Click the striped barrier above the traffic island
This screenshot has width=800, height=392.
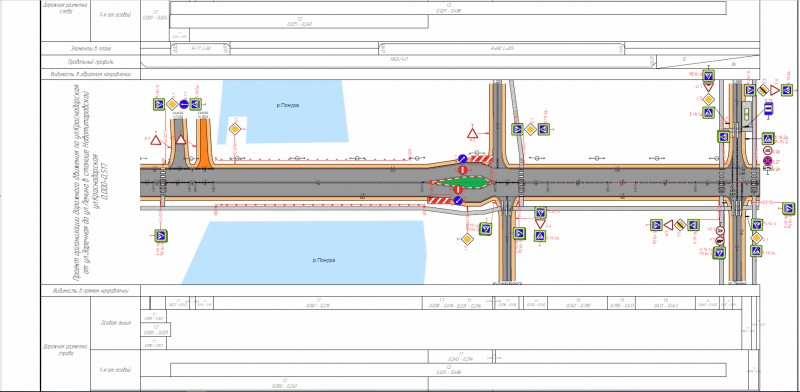[x=481, y=159]
